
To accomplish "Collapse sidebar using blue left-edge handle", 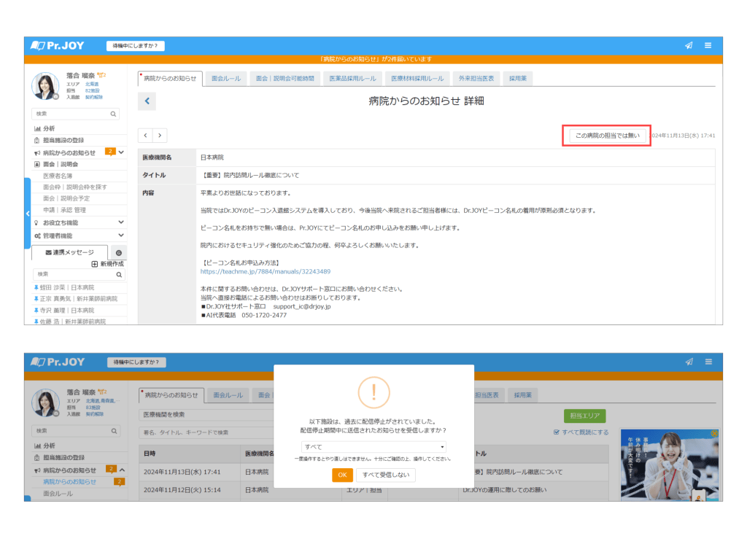I will (27, 214).
